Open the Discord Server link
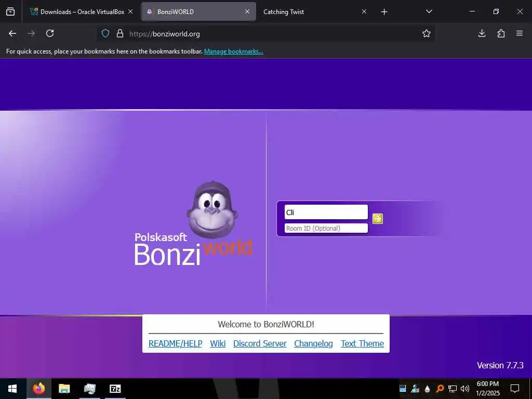The height and width of the screenshot is (399, 532). pyautogui.click(x=260, y=343)
